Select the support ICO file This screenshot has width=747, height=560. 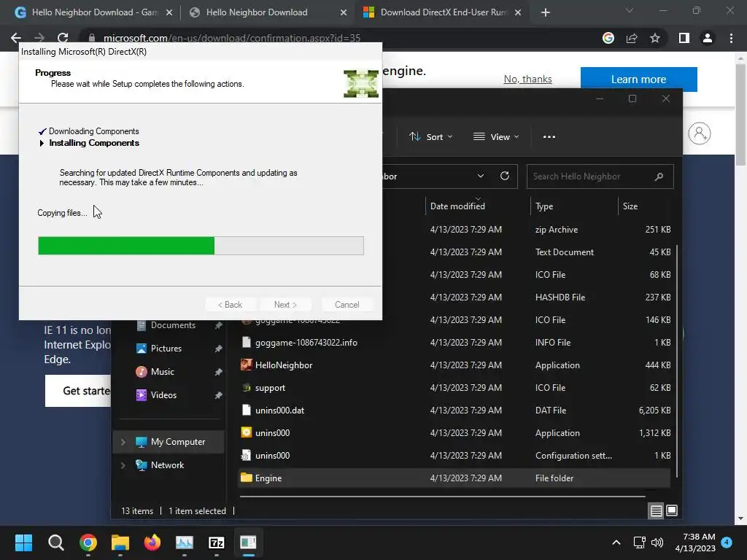[x=454, y=388]
